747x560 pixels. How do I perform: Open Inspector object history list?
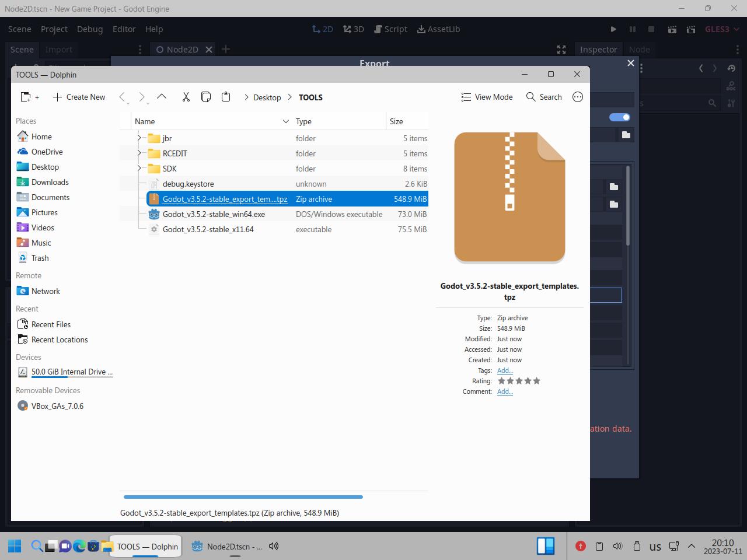pyautogui.click(x=731, y=68)
